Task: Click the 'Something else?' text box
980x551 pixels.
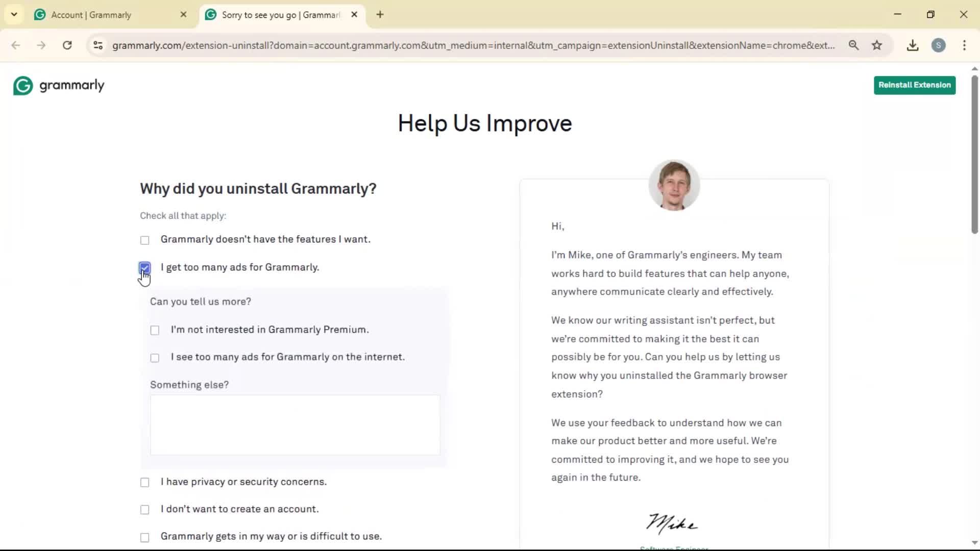Action: click(x=295, y=425)
